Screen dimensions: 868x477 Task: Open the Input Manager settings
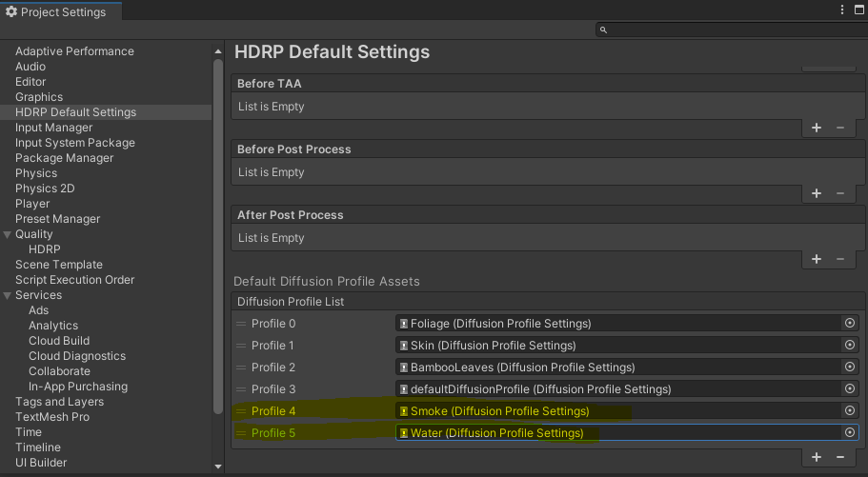pyautogui.click(x=54, y=128)
